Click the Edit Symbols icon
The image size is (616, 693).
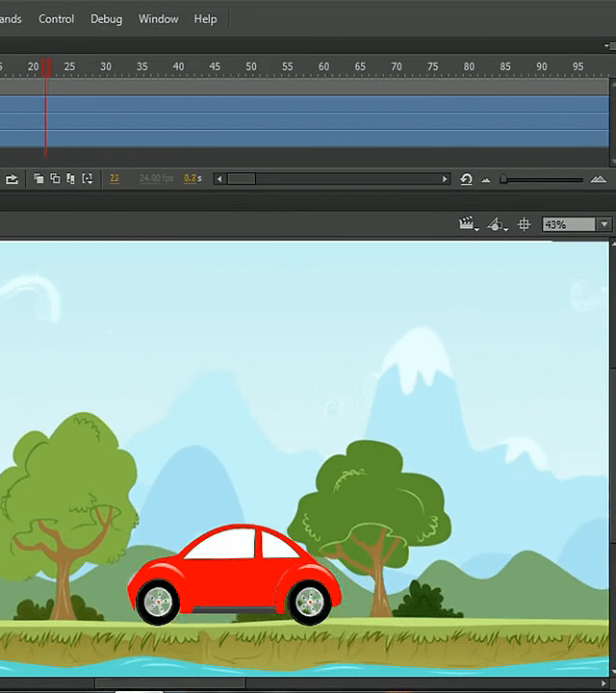496,224
